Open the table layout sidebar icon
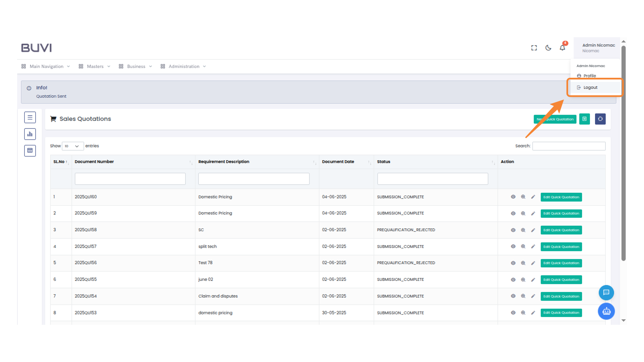 (30, 150)
